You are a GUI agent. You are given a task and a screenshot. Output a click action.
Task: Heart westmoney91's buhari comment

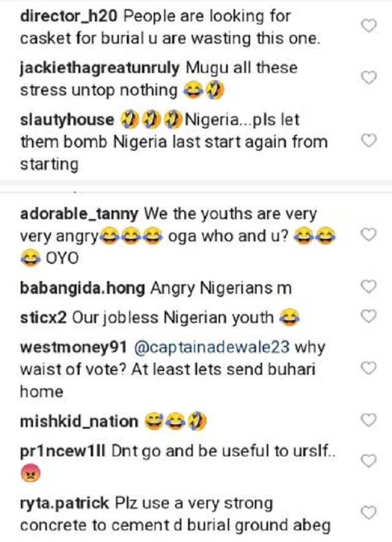[x=367, y=368]
